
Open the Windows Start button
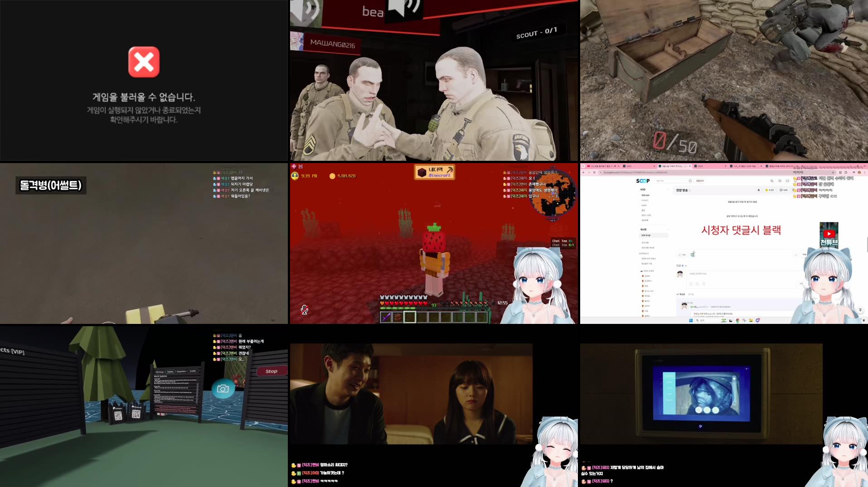click(x=691, y=320)
